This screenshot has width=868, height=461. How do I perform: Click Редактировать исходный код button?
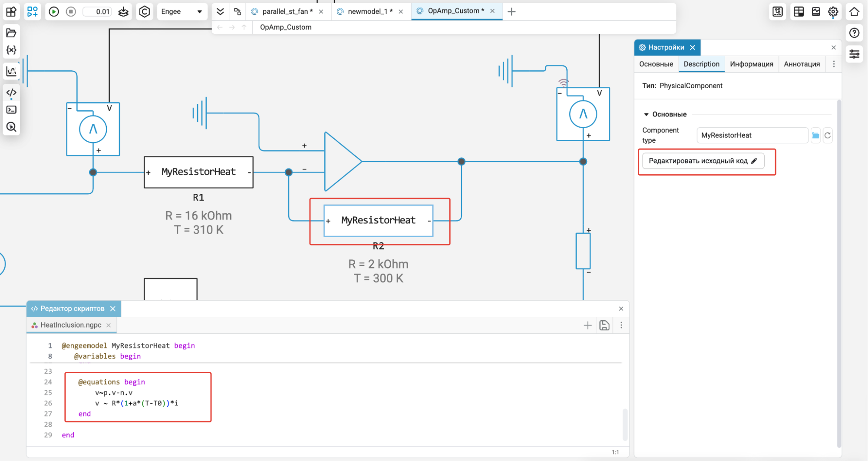(703, 161)
